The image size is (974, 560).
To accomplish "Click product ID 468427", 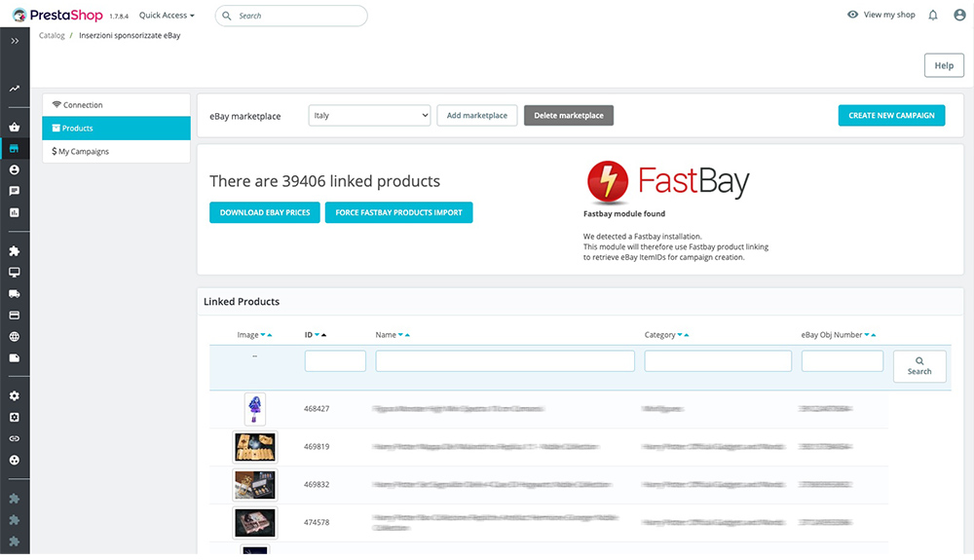I will tap(317, 408).
